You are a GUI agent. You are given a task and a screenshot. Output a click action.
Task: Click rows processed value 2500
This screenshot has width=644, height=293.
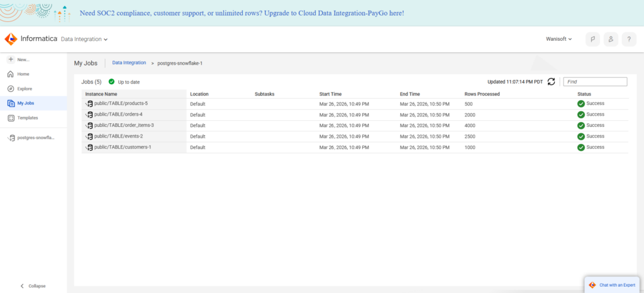coord(470,136)
